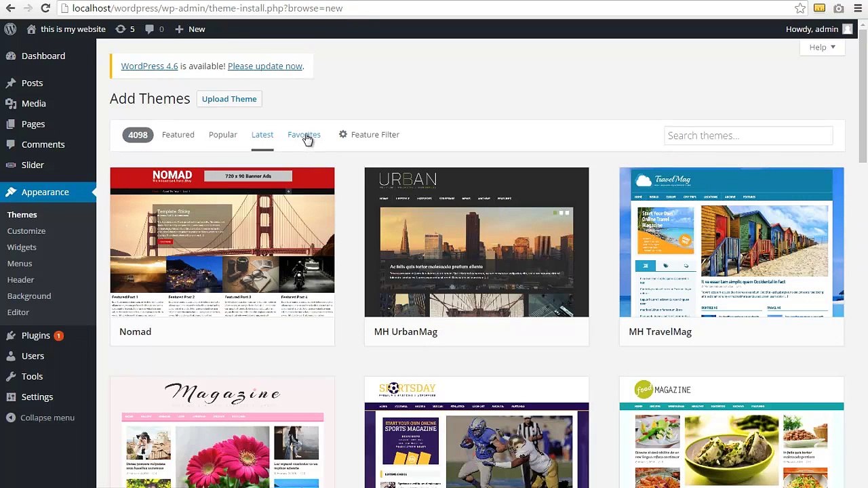The image size is (868, 488).
Task: Click the Settings sidebar icon
Action: point(11,396)
